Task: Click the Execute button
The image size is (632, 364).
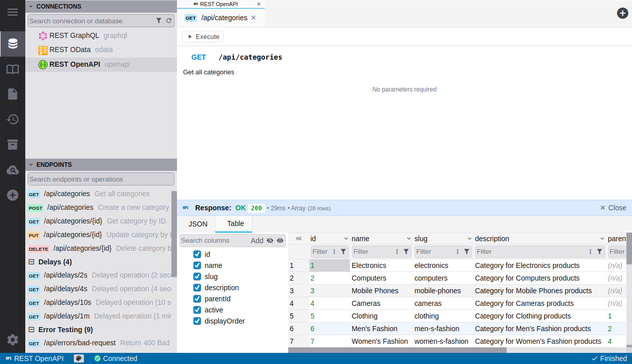Action: 203,36
